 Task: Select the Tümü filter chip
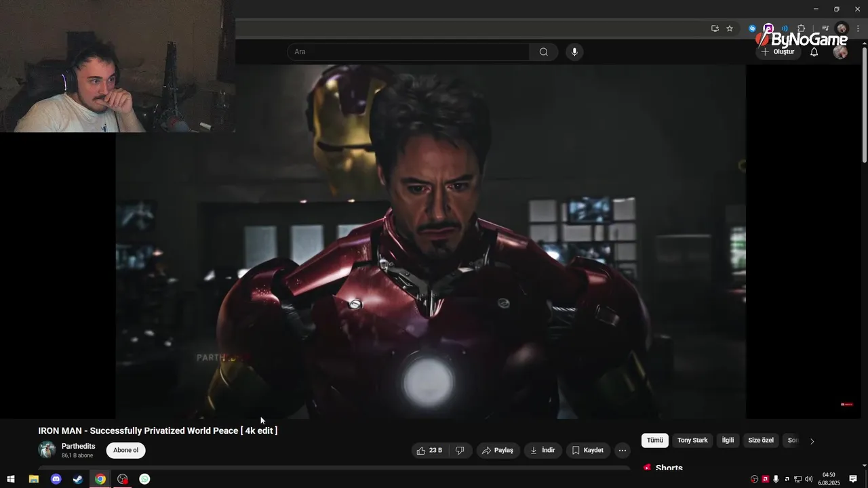655,441
